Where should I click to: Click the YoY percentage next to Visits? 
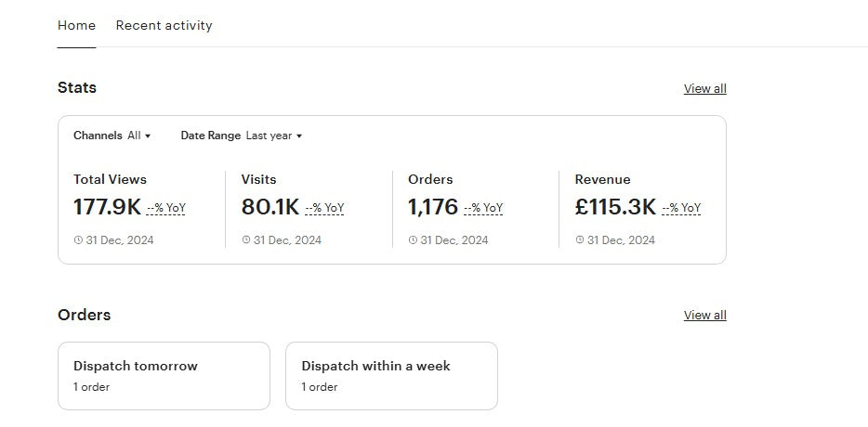[324, 208]
